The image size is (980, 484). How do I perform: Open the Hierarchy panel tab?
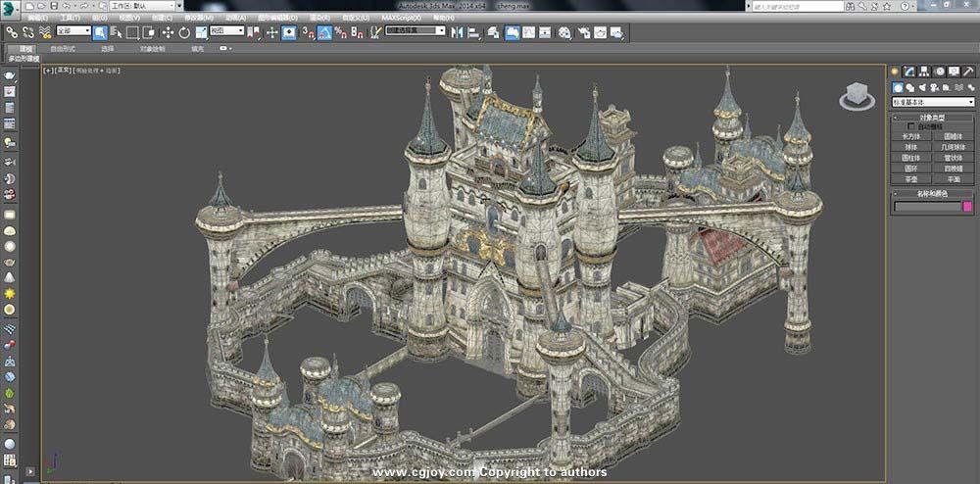pos(924,72)
